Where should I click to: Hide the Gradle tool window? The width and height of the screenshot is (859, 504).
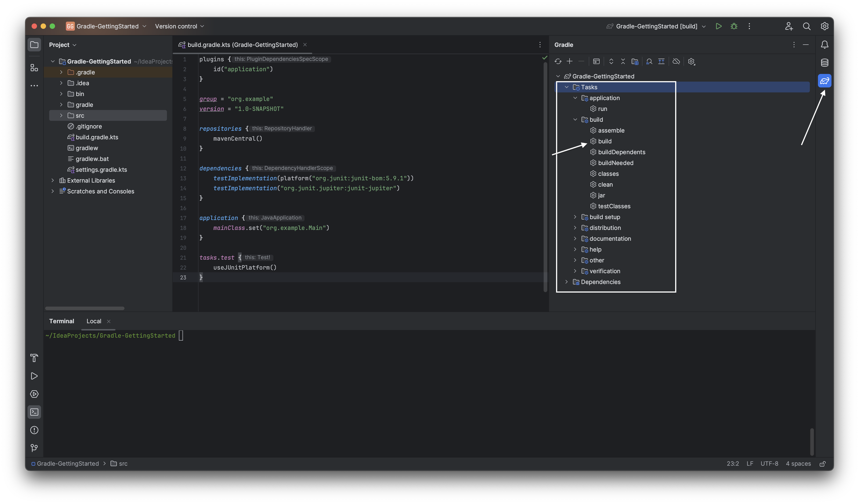(x=806, y=45)
